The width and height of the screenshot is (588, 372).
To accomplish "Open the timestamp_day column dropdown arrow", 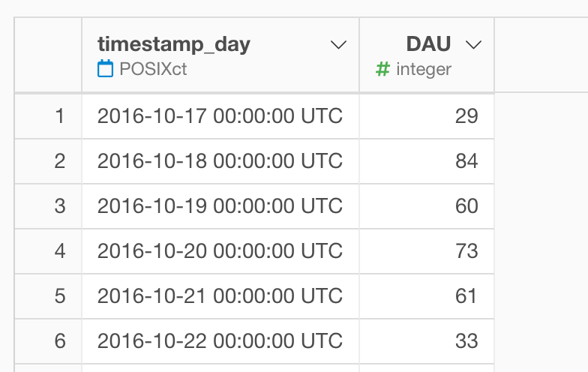I will pos(338,45).
